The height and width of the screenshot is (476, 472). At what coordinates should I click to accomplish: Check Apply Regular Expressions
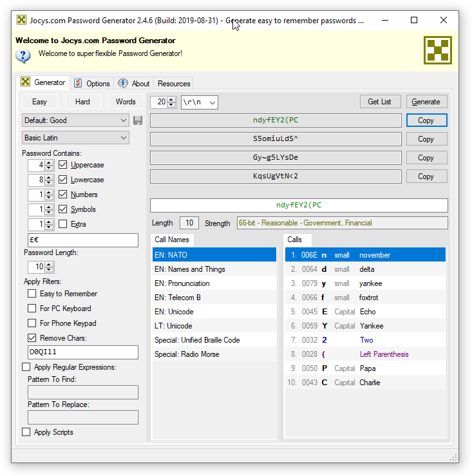26,367
